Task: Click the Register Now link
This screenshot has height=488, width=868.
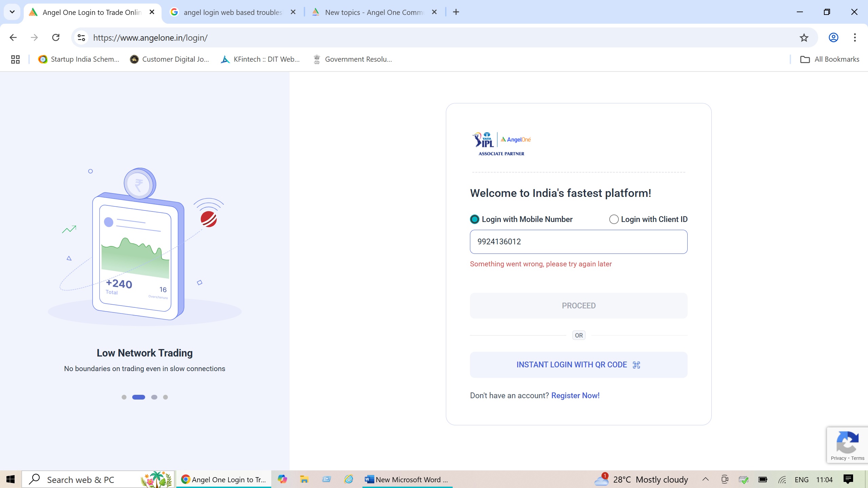Action: click(575, 395)
